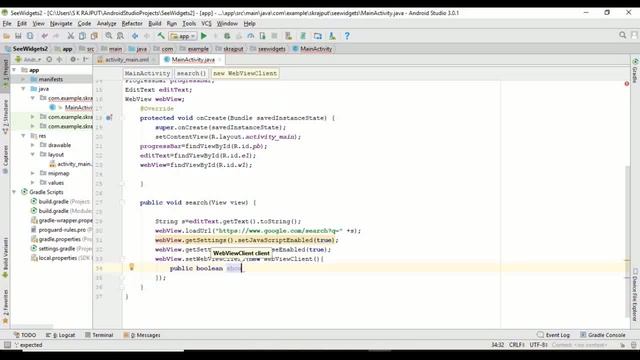Open the Refactor menu
Screen dimensions: 640x360
(132, 24)
